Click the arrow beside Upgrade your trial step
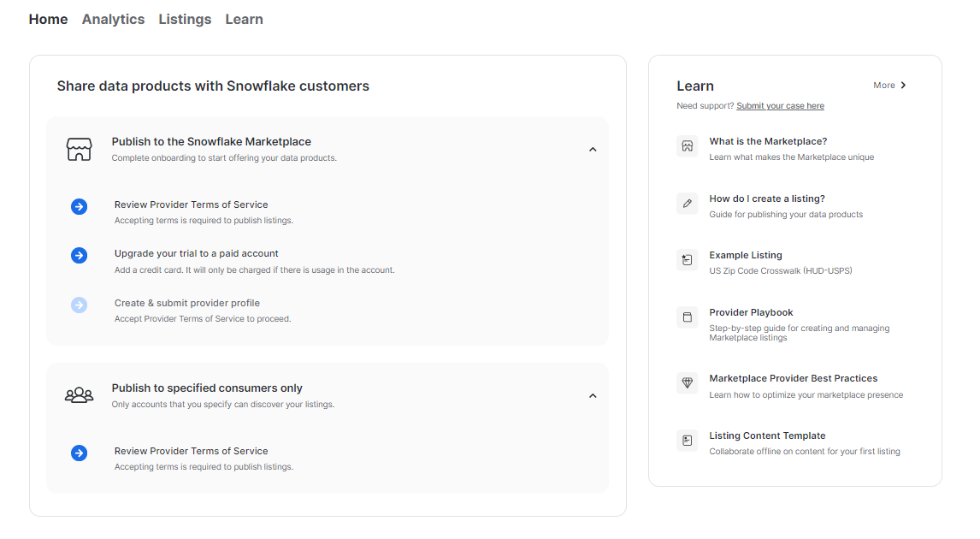 click(x=79, y=255)
